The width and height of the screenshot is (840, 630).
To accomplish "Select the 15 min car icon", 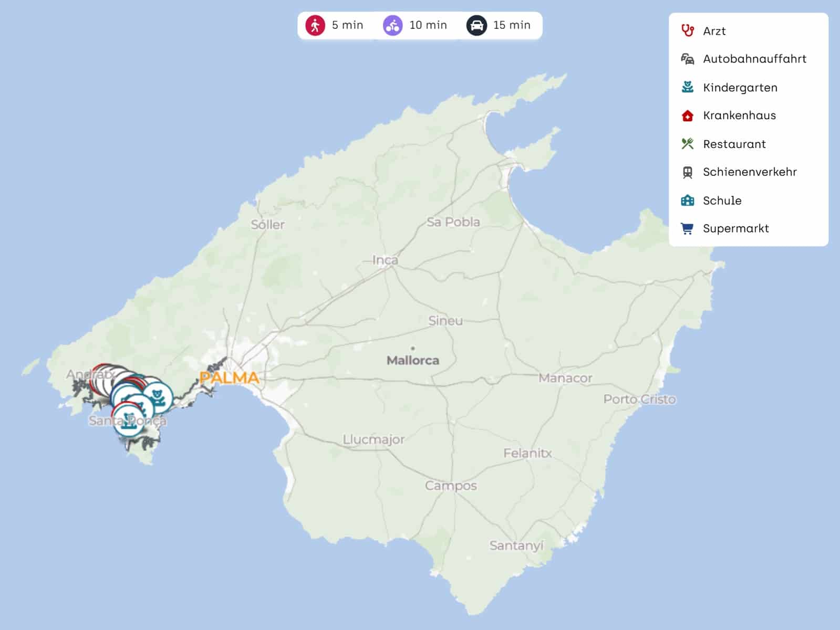I will (x=476, y=25).
